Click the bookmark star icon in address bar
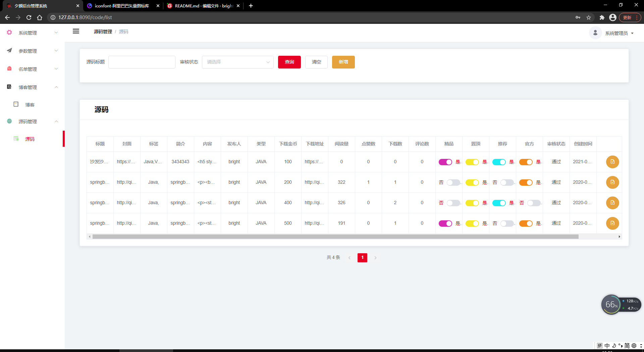Screen dimensions: 644x352 coord(589,17)
